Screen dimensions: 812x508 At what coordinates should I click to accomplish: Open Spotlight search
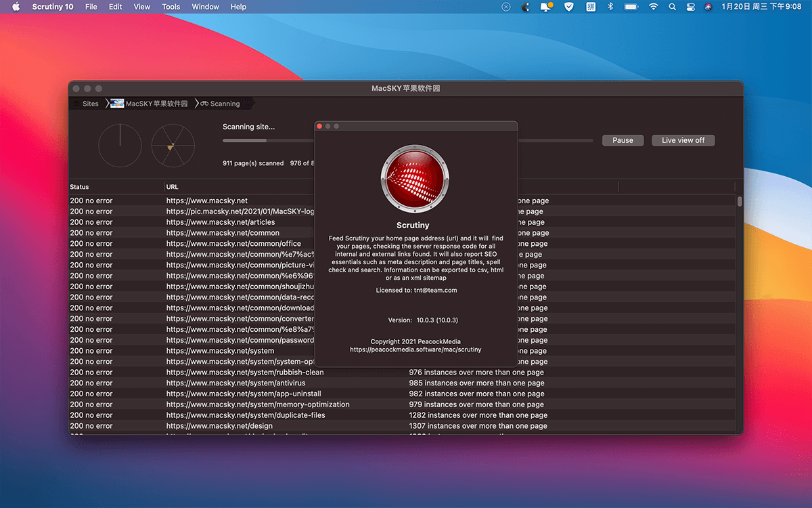(x=672, y=7)
